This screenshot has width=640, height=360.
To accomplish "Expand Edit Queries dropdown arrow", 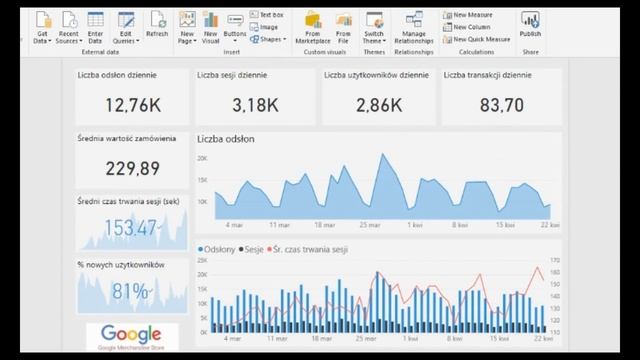I will [x=138, y=41].
